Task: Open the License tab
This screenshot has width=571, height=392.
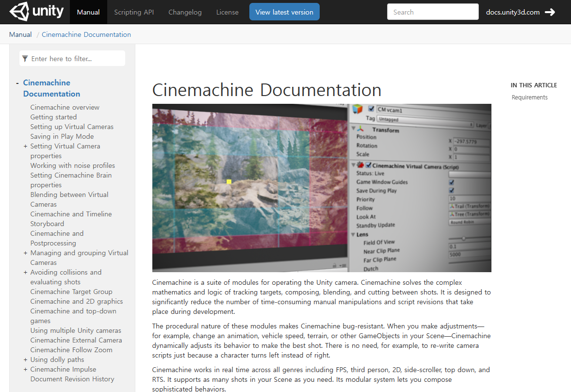Action: point(227,12)
